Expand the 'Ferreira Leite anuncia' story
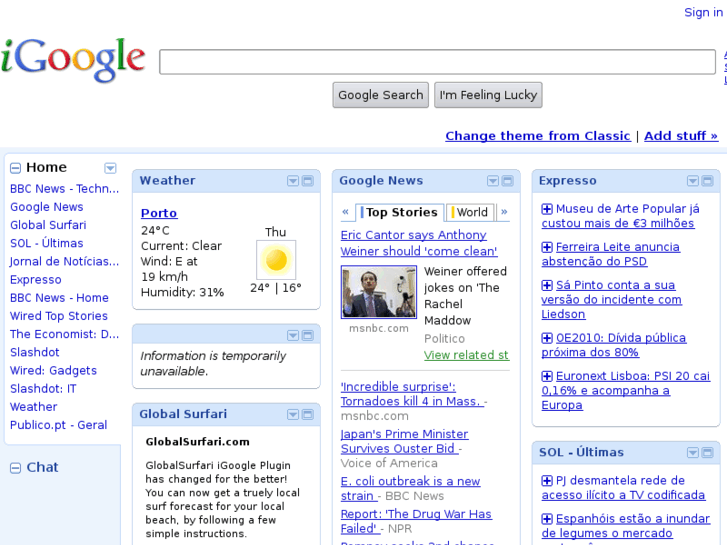 click(547, 247)
